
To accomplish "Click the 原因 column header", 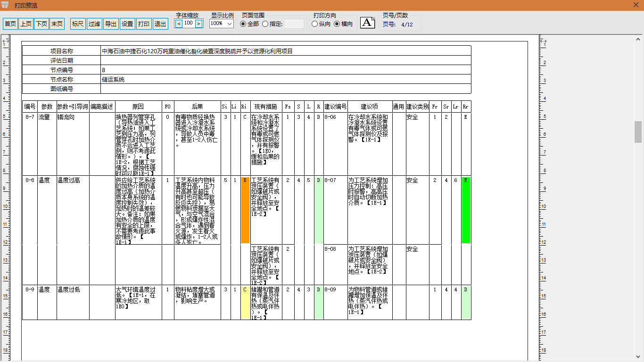I will 139,107.
